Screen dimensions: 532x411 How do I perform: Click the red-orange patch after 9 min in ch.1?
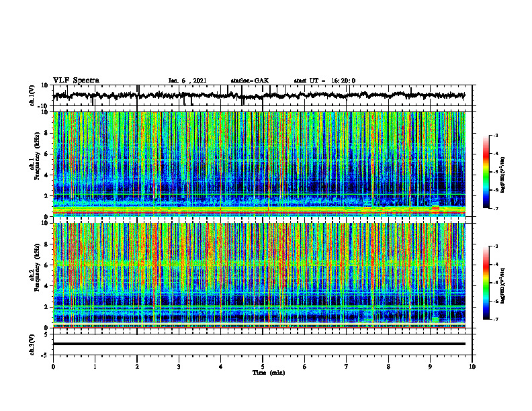(x=435, y=209)
